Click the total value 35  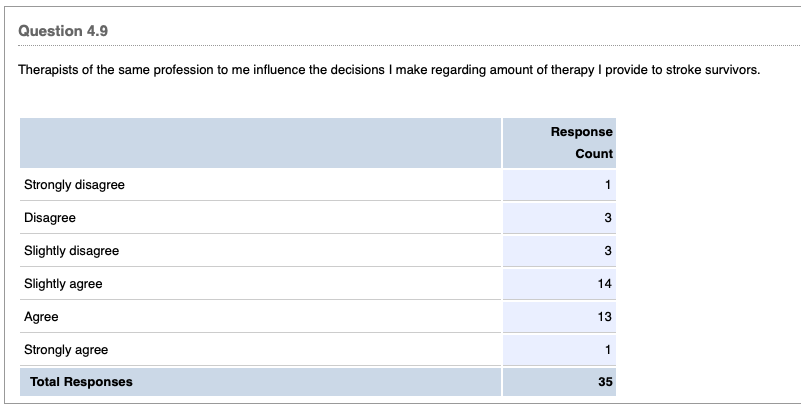coord(604,382)
